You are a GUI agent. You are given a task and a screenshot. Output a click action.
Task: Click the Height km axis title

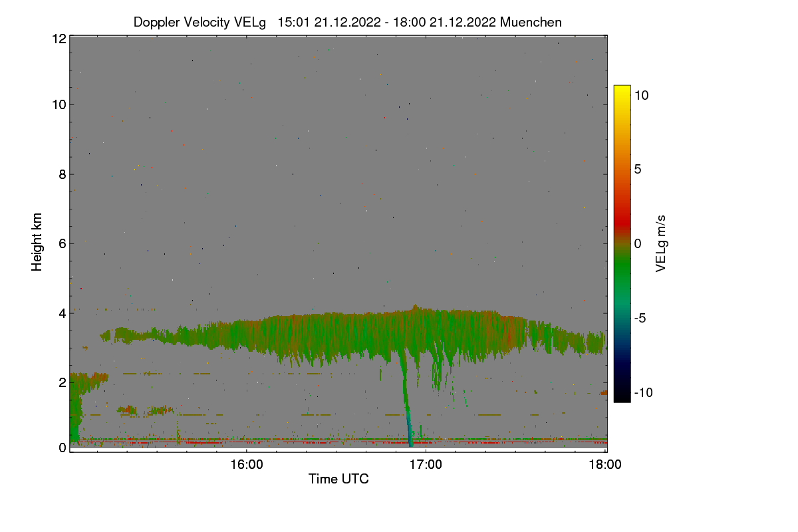38,242
